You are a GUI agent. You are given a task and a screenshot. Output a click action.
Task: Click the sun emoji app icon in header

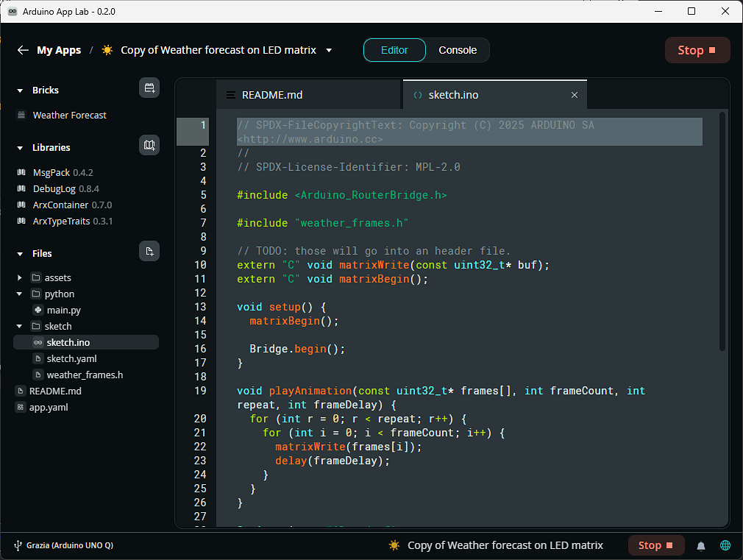(107, 50)
